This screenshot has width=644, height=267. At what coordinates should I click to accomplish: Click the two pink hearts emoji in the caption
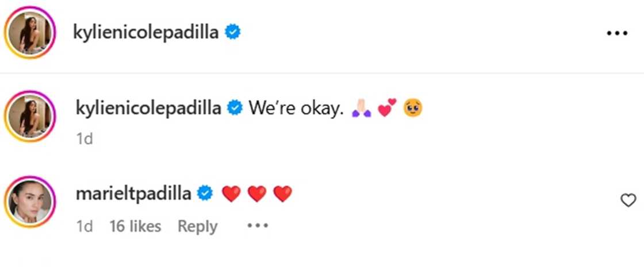pos(386,107)
